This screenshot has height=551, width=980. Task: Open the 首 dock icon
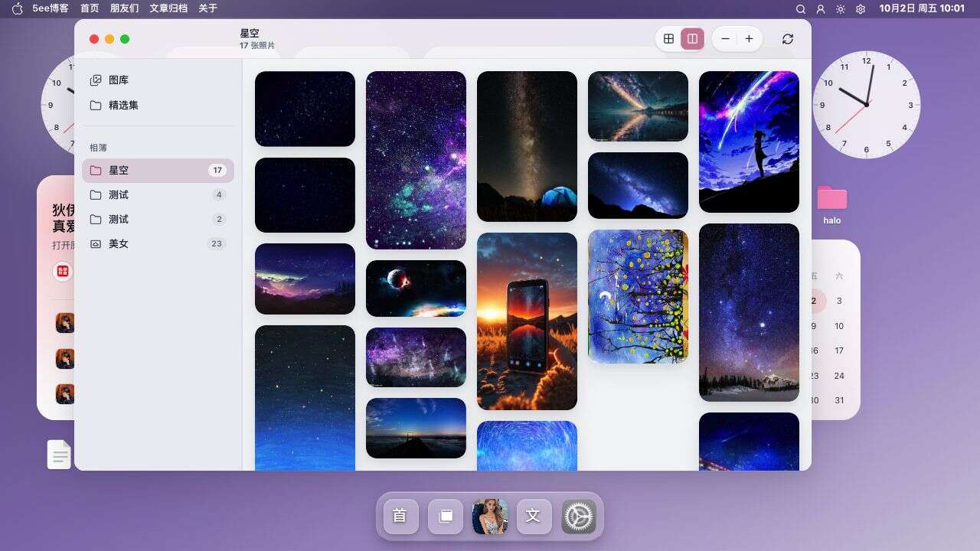pyautogui.click(x=400, y=516)
